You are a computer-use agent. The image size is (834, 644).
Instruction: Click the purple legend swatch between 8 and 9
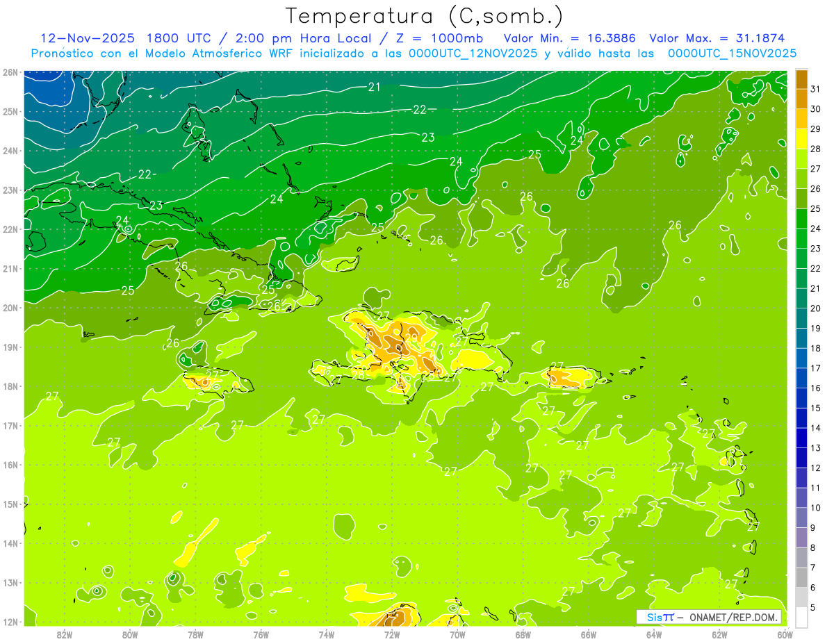801,537
